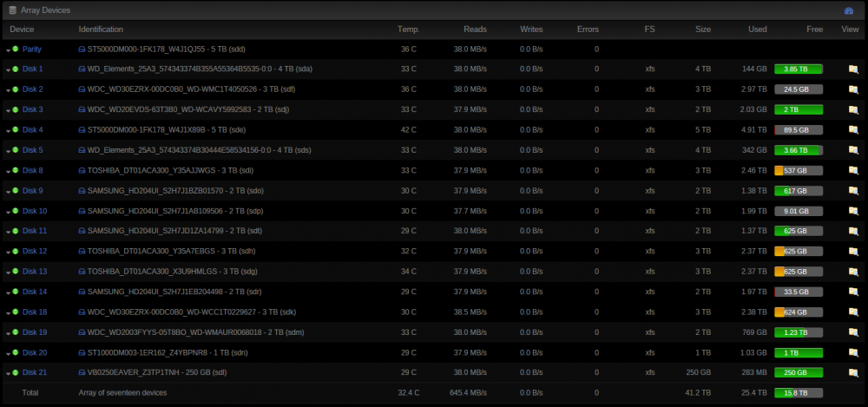Click the green status dot for Disk 12
Viewport: 868px width, 407px height.
16,252
